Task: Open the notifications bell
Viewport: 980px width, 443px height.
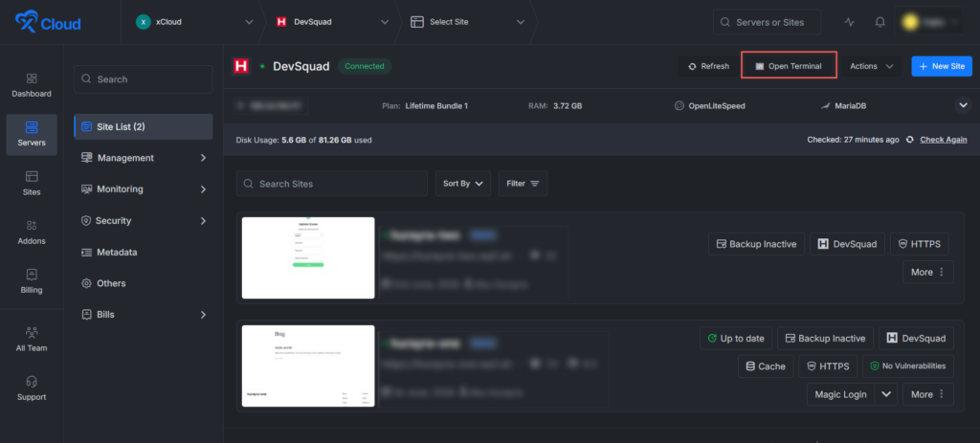Action: point(880,22)
